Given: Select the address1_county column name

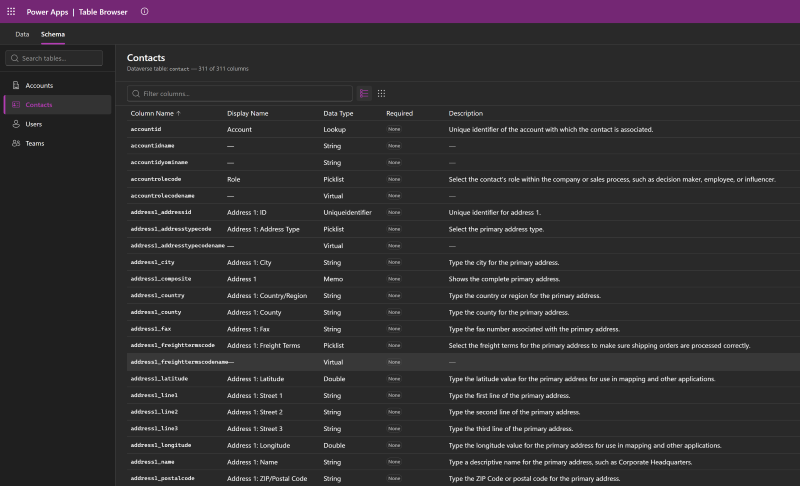Looking at the screenshot, I should pos(156,312).
